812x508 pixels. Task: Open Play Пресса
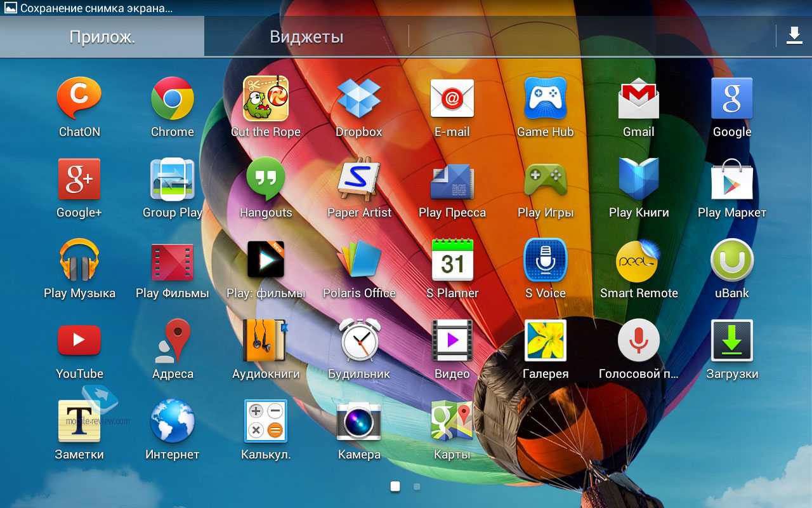coord(452,182)
